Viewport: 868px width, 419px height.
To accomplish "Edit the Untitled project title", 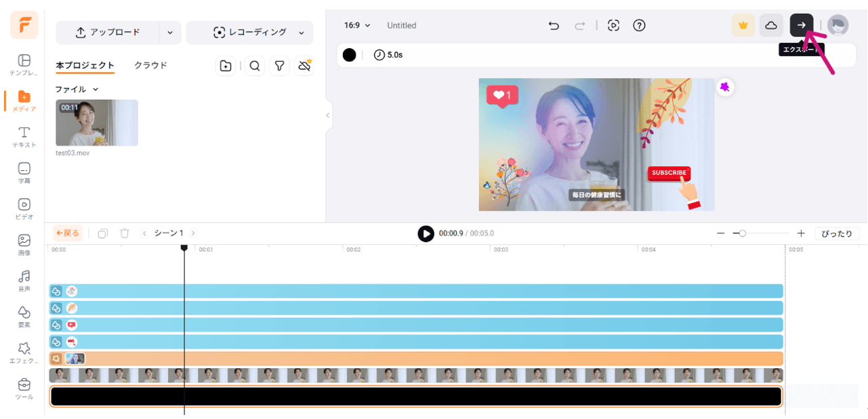I will point(402,25).
